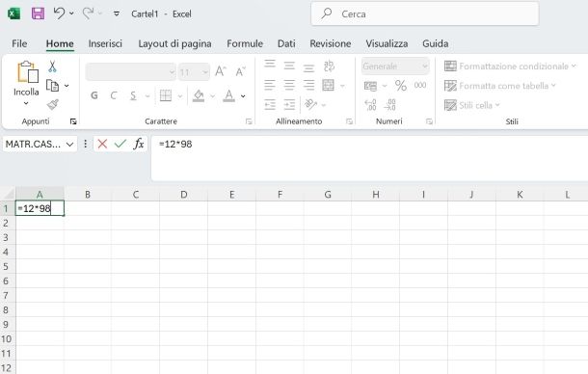Open the Undo history dropdown arrow
Image resolution: width=588 pixels, height=374 pixels.
pos(71,13)
